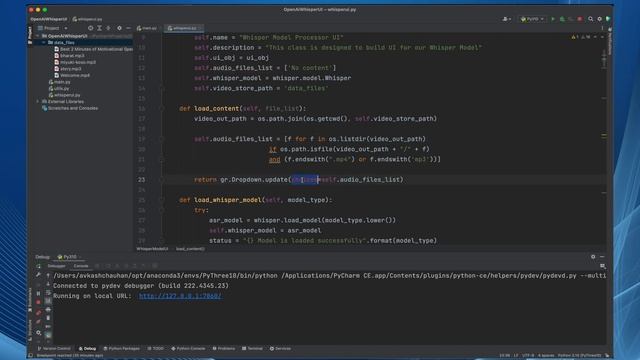The image size is (640, 360).
Task: Print the console output via the printer icon
Action: point(48,309)
